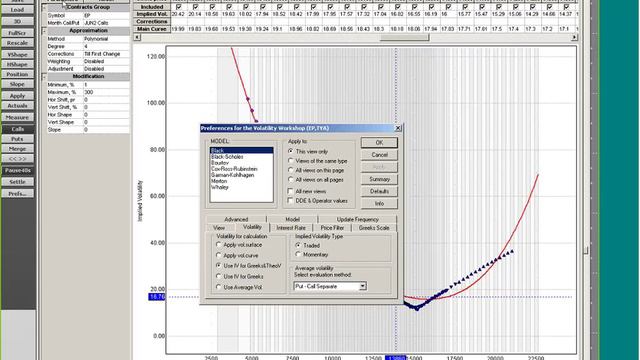Toggle the Puts button in sidebar
640x360 pixels.
pyautogui.click(x=17, y=139)
